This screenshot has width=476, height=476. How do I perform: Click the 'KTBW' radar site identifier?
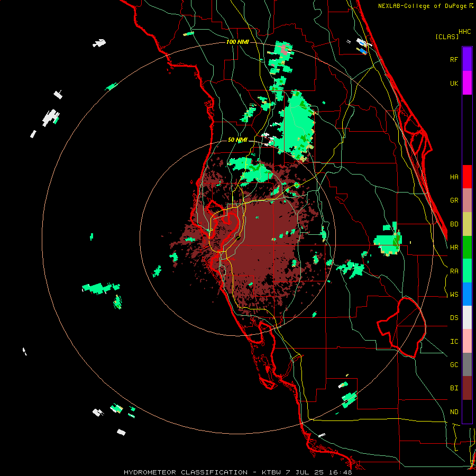click(272, 472)
